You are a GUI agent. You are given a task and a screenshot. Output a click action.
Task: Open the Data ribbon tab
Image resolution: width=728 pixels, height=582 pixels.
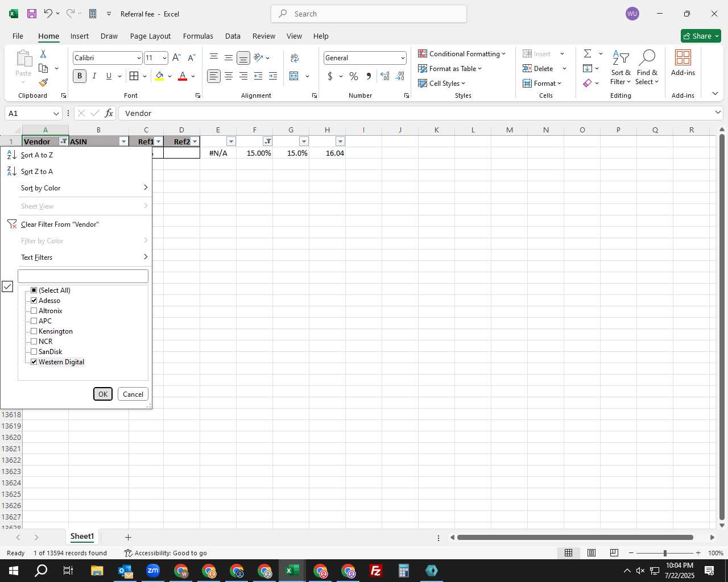[233, 36]
